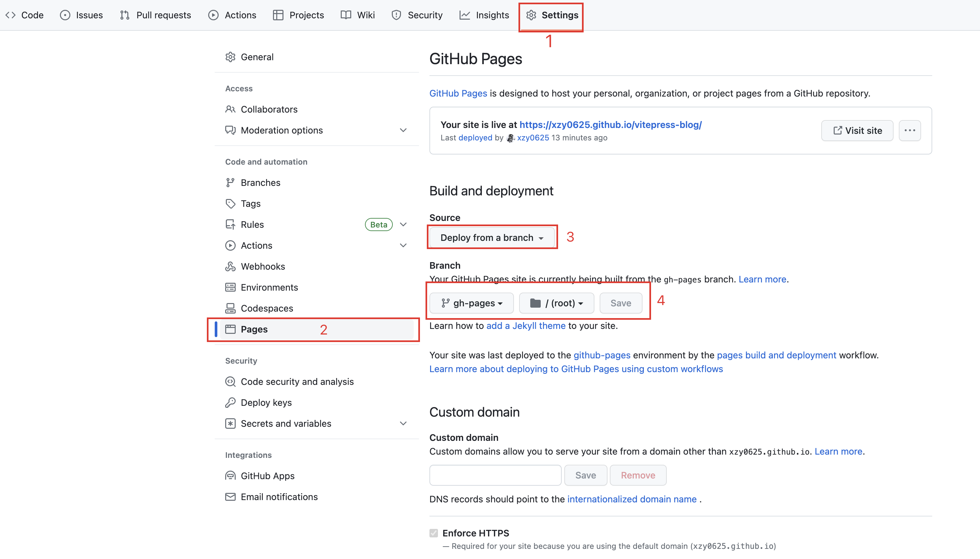Open the Projects tab
The width and height of the screenshot is (980, 559).
[298, 15]
